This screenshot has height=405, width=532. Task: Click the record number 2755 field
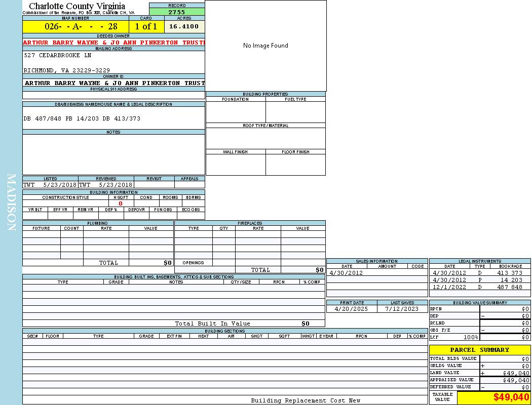177,12
